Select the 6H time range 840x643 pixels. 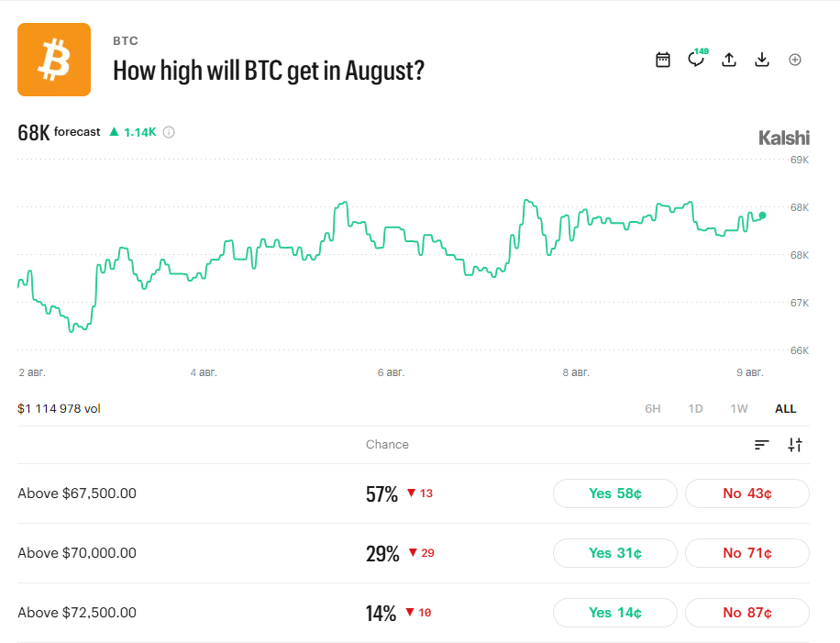pos(653,409)
